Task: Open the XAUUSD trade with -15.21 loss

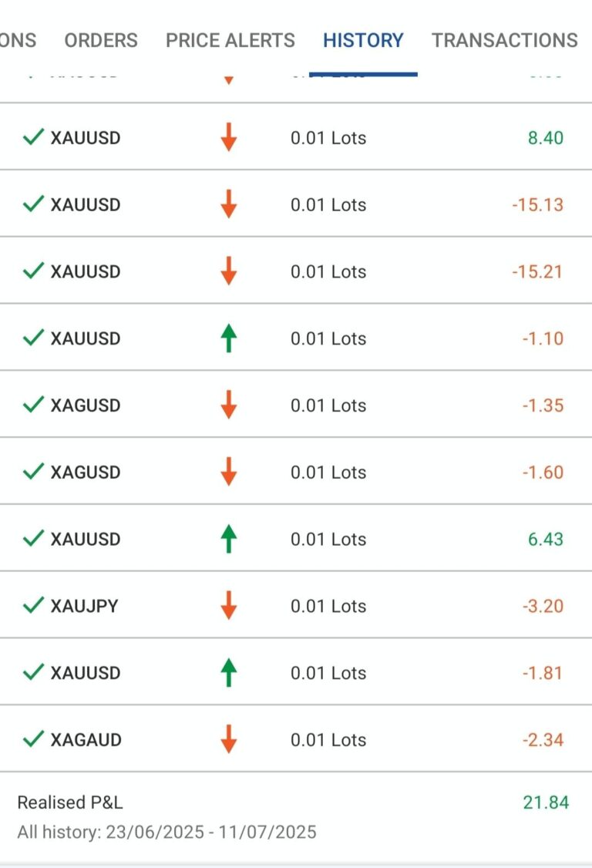Action: 296,271
